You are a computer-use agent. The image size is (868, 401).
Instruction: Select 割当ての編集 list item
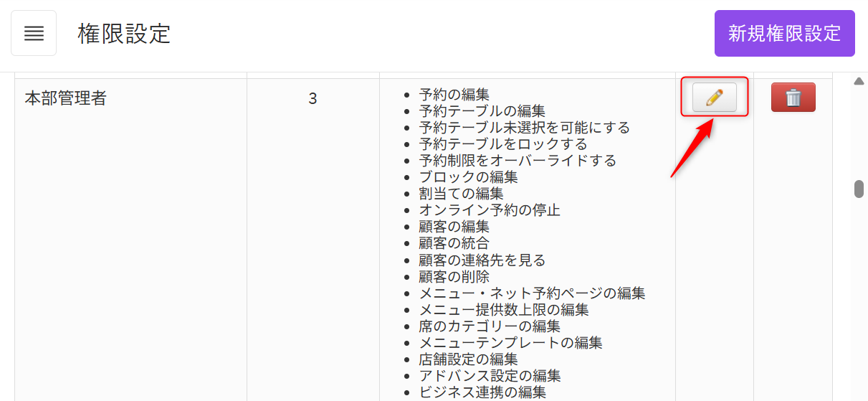pyautogui.click(x=462, y=193)
